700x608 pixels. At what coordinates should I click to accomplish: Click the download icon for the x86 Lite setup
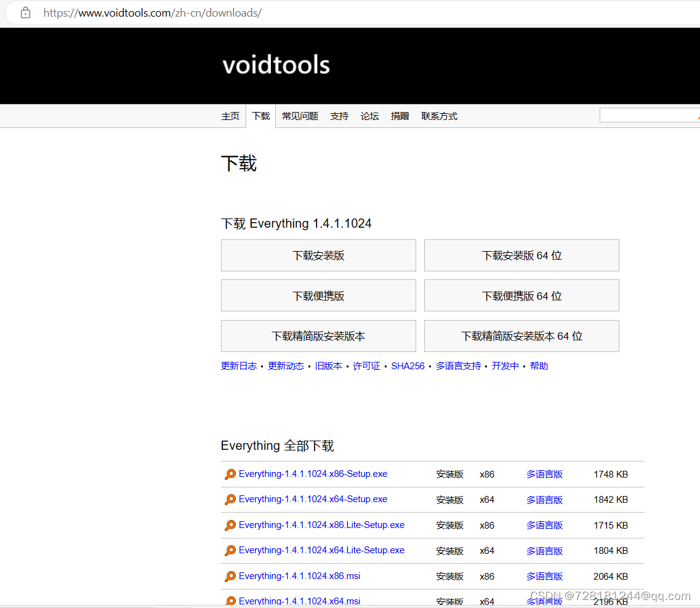pyautogui.click(x=231, y=525)
